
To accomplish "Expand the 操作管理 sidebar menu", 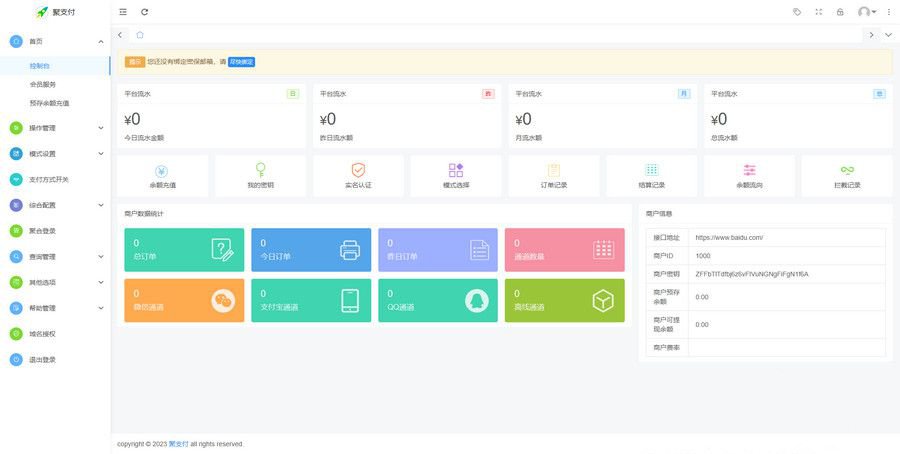I will click(55, 128).
